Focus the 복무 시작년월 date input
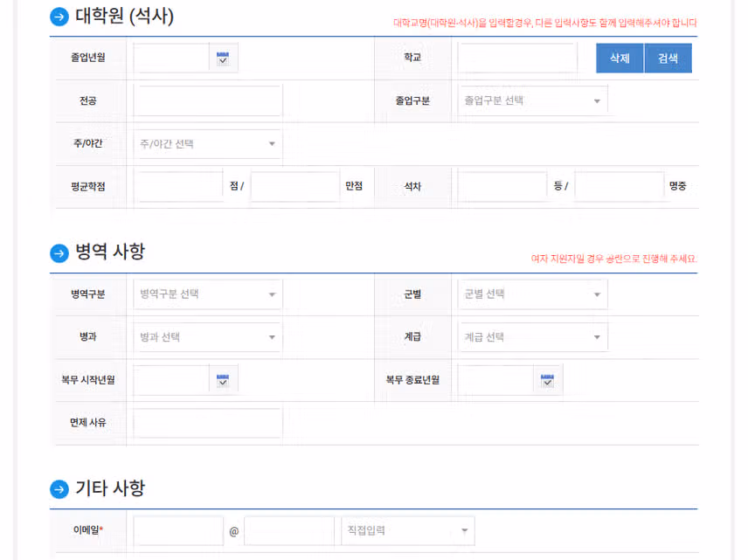This screenshot has width=748, height=560. click(171, 380)
